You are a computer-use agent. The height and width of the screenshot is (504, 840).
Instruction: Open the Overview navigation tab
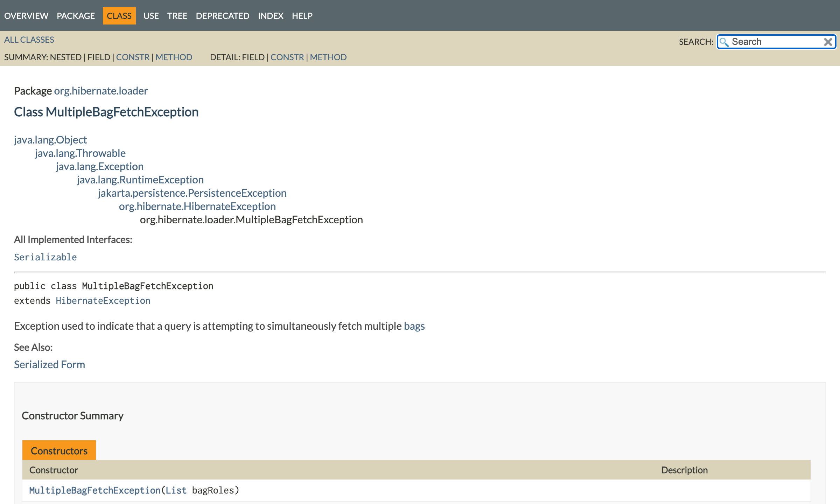(26, 16)
